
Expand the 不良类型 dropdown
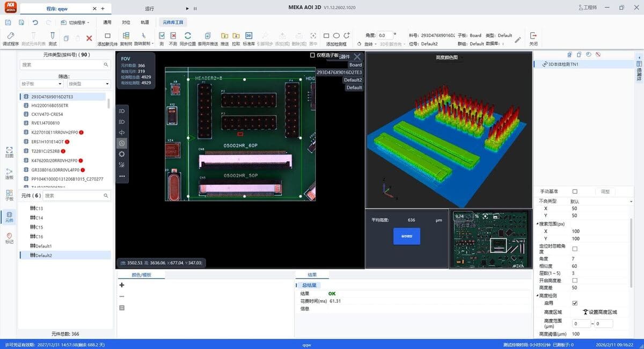point(631,201)
